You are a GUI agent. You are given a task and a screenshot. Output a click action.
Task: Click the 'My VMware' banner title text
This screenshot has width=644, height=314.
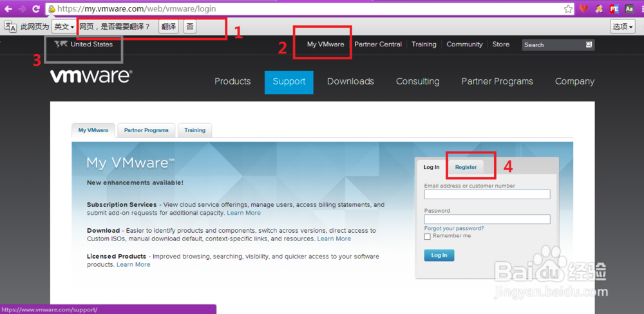(x=131, y=162)
